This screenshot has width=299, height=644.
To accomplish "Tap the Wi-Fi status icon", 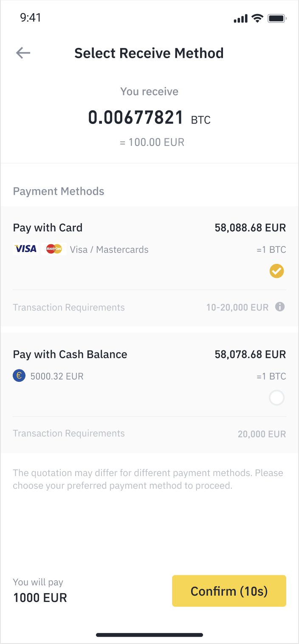I will coord(257,18).
